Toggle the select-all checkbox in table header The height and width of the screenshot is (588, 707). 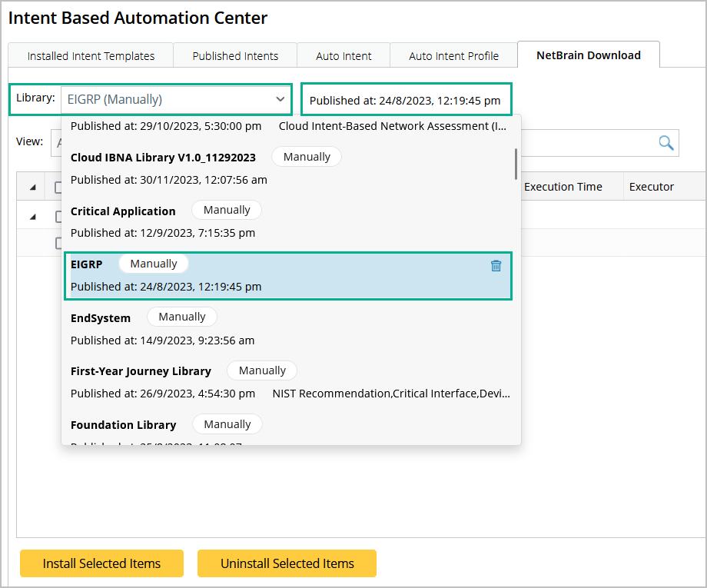tap(58, 187)
